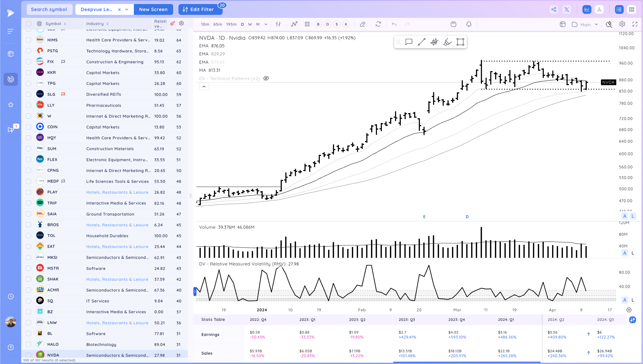
Task: Undo last chart action
Action: click(394, 24)
